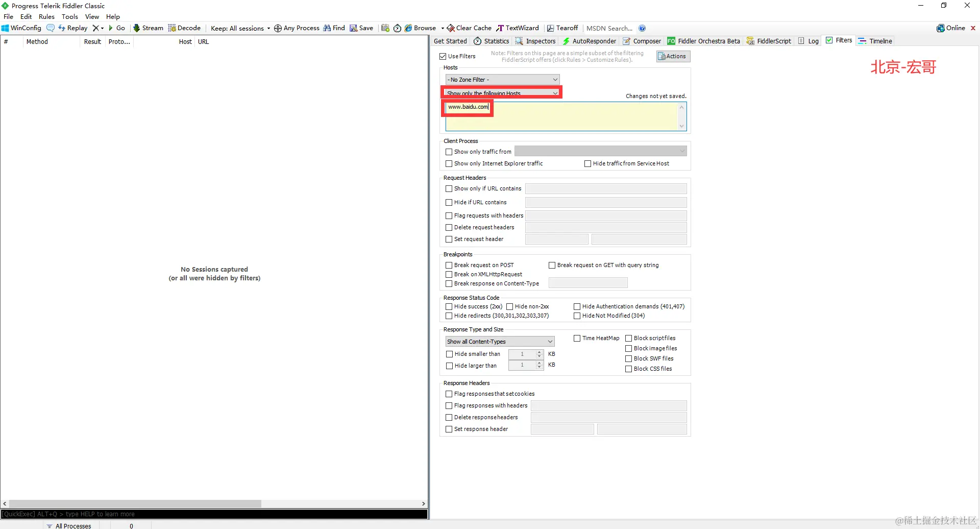Click the timer stopwatch icon

pos(397,28)
